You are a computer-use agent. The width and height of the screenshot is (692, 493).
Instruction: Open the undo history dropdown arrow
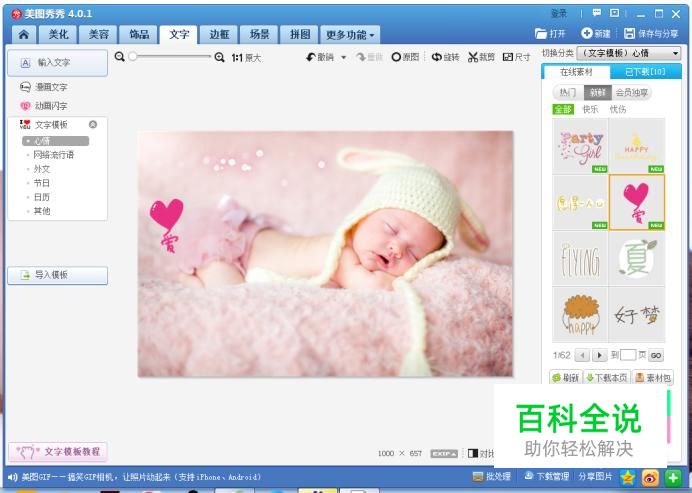343,57
